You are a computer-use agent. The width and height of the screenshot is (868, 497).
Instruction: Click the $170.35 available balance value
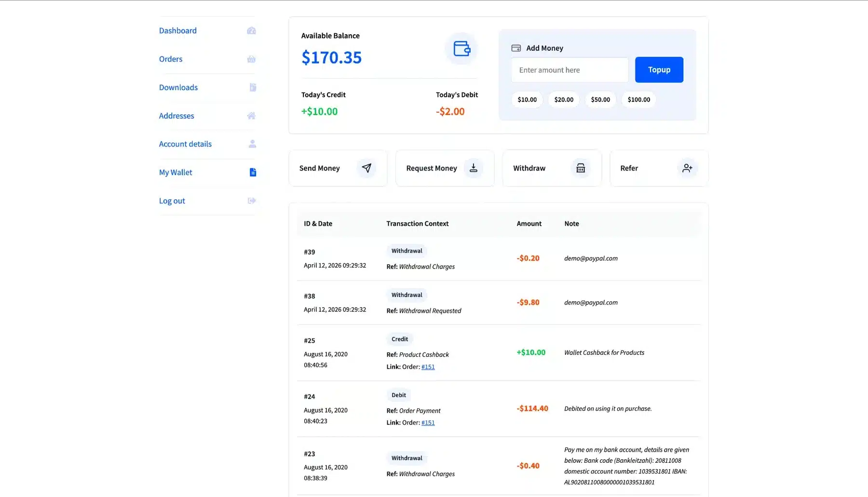(331, 57)
